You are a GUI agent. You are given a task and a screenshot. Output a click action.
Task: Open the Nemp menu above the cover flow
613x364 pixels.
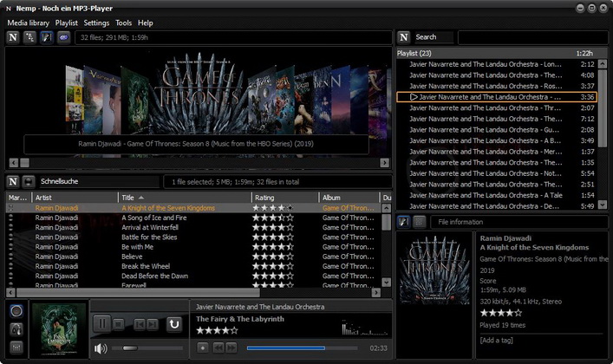tap(13, 37)
